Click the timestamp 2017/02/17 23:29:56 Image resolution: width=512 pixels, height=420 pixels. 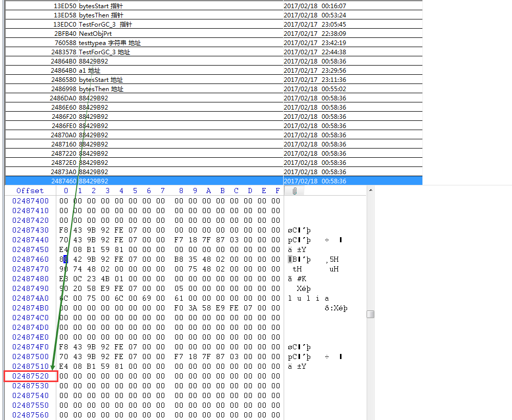(315, 71)
